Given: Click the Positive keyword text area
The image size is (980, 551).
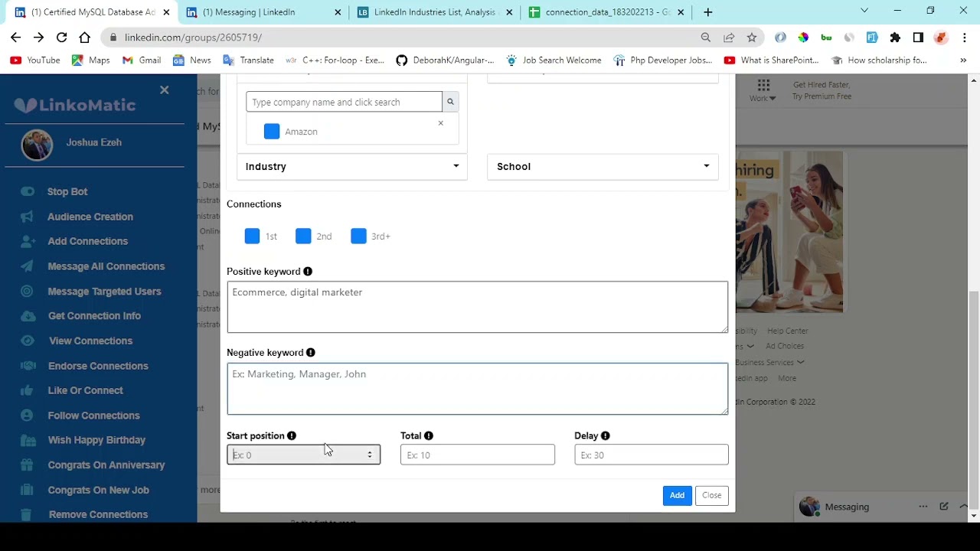Looking at the screenshot, I should click(477, 307).
